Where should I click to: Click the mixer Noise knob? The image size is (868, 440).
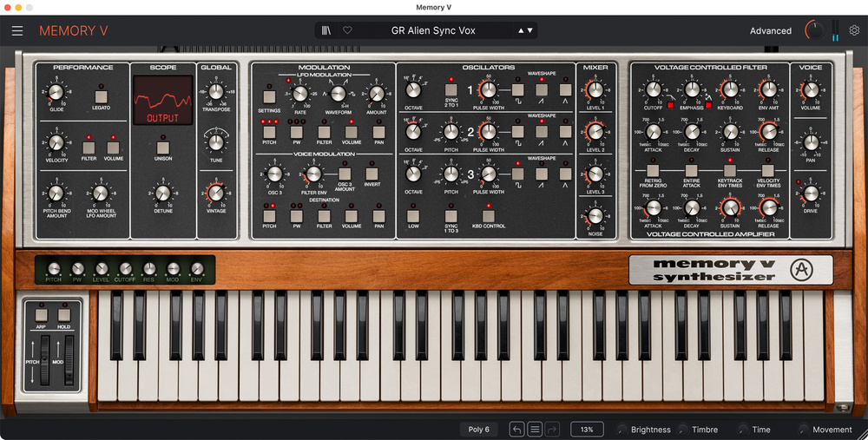[595, 216]
